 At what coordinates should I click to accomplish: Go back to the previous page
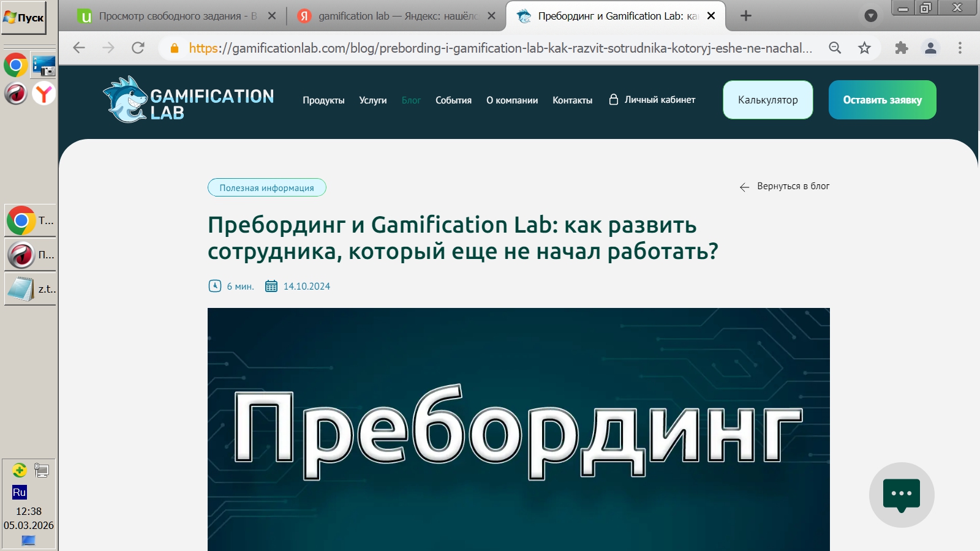pyautogui.click(x=79, y=48)
